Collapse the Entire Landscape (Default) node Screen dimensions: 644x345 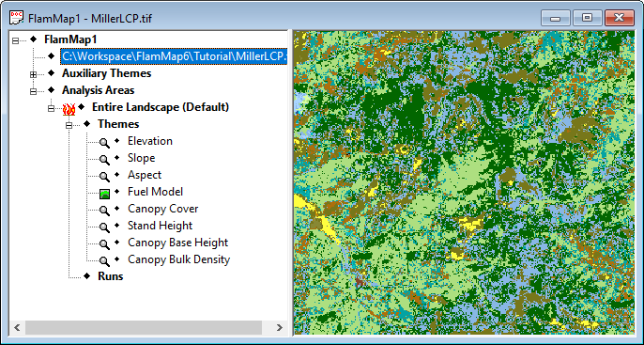pyautogui.click(x=51, y=108)
